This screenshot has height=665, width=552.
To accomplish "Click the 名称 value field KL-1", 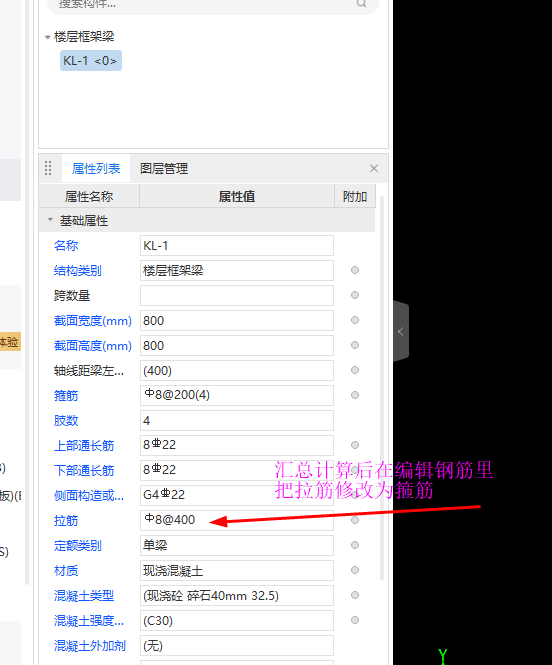I will point(237,246).
